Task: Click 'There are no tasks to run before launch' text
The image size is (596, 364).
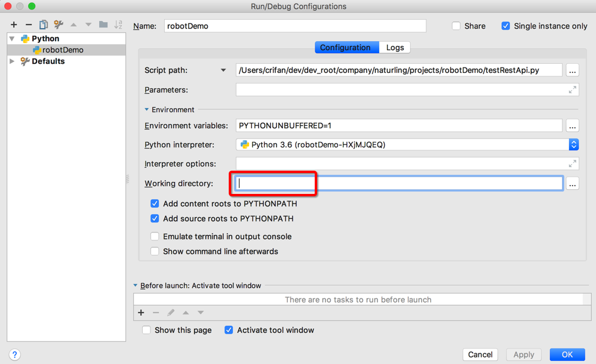Action: pos(358,300)
